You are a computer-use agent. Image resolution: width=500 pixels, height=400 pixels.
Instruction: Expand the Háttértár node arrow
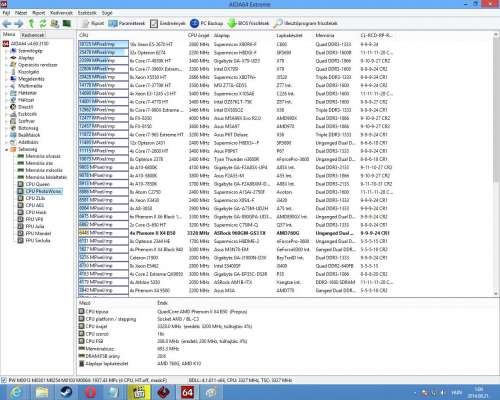pyautogui.click(x=6, y=93)
